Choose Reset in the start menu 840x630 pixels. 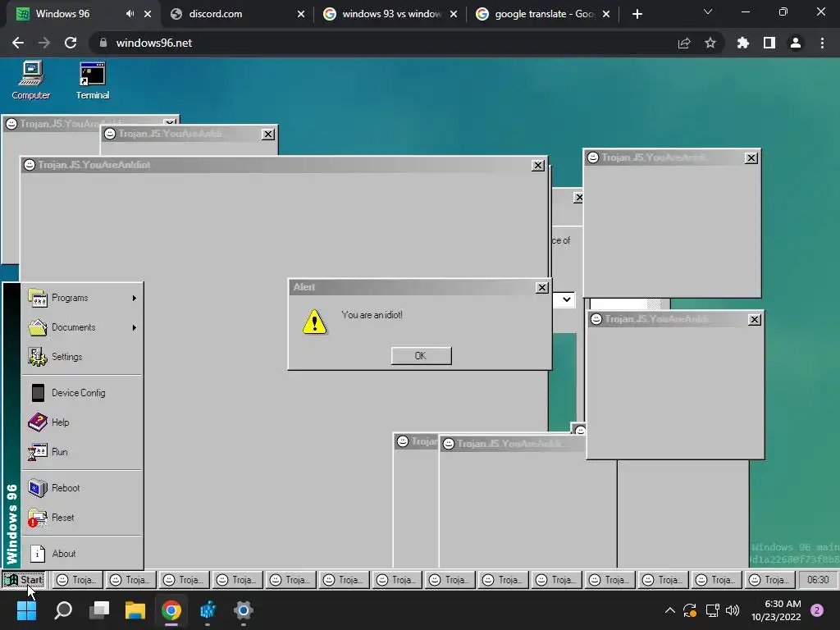point(82,518)
